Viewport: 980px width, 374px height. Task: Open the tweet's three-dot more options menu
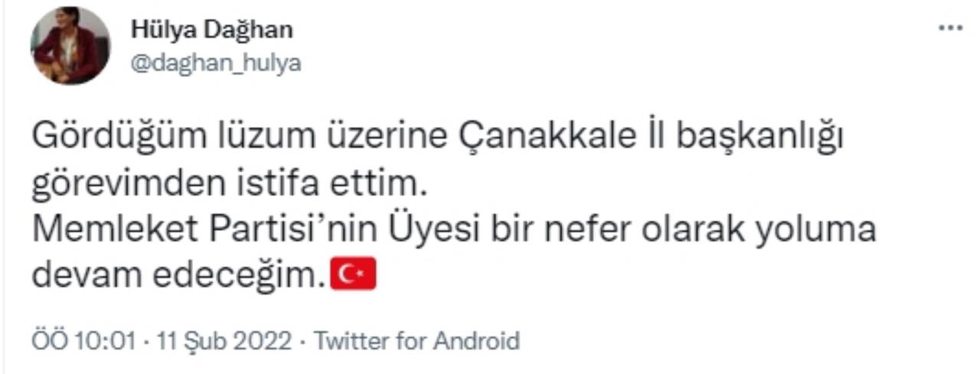[950, 28]
